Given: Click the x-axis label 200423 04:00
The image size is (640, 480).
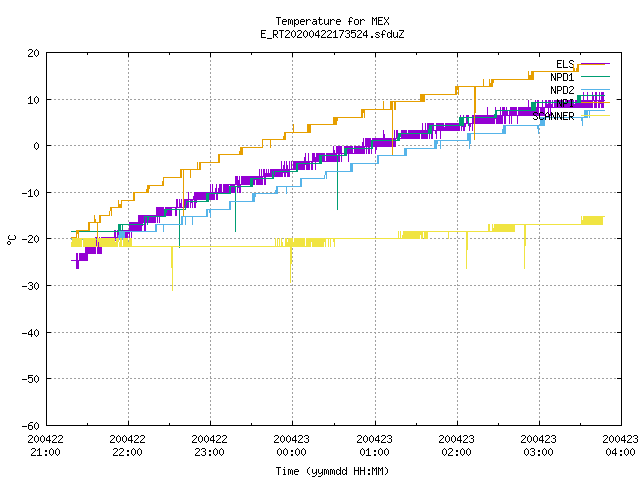Looking at the screenshot, I should [x=620, y=446].
